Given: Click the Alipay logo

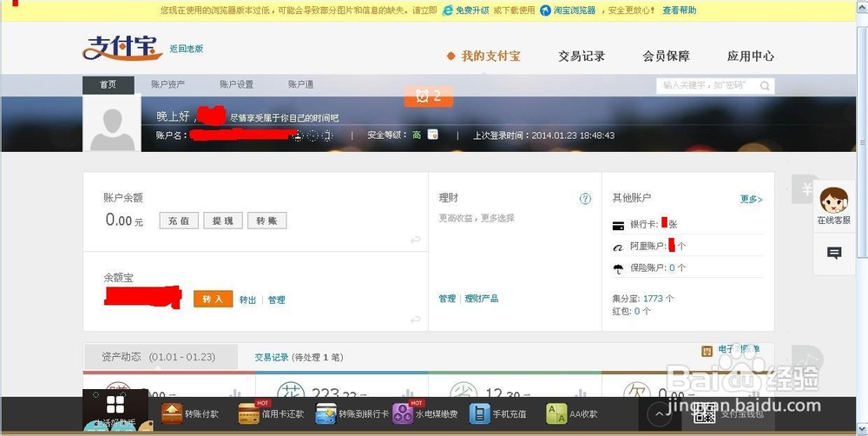Looking at the screenshot, I should [122, 48].
